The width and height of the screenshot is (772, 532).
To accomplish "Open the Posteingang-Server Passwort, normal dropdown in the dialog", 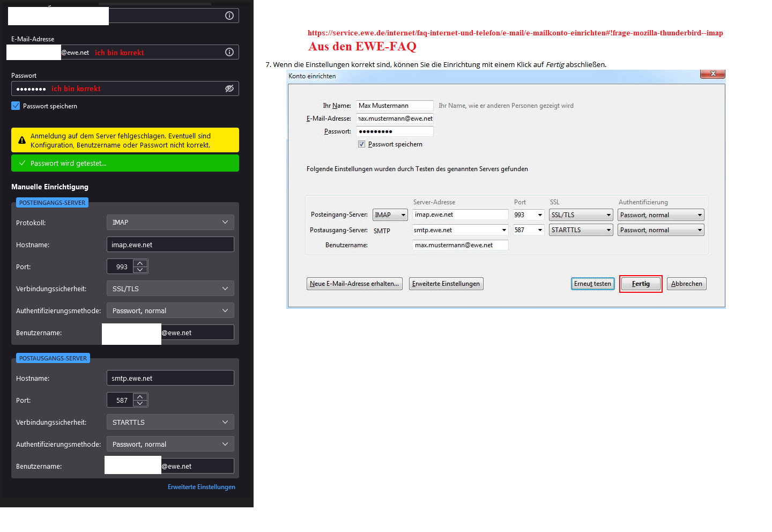I will (661, 215).
